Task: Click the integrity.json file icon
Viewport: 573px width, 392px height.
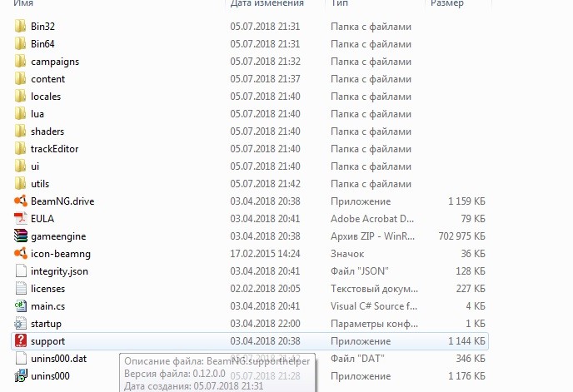Action: [x=21, y=271]
